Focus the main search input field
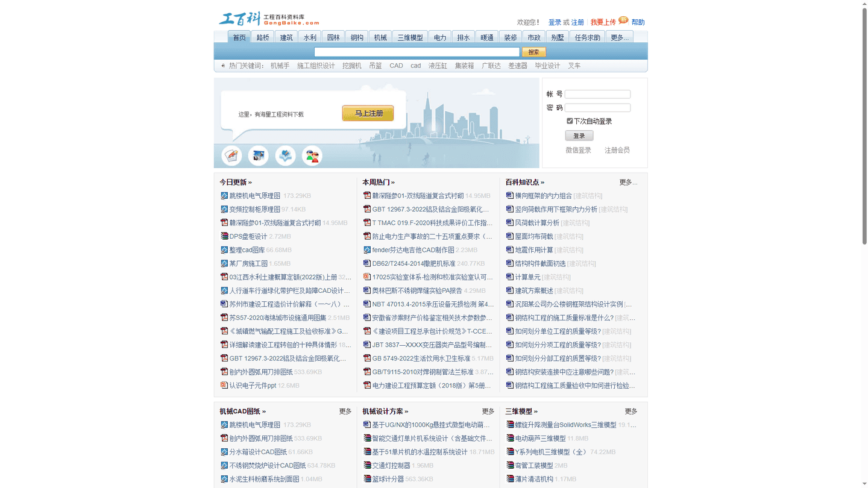Image resolution: width=868 pixels, height=488 pixels. (417, 52)
